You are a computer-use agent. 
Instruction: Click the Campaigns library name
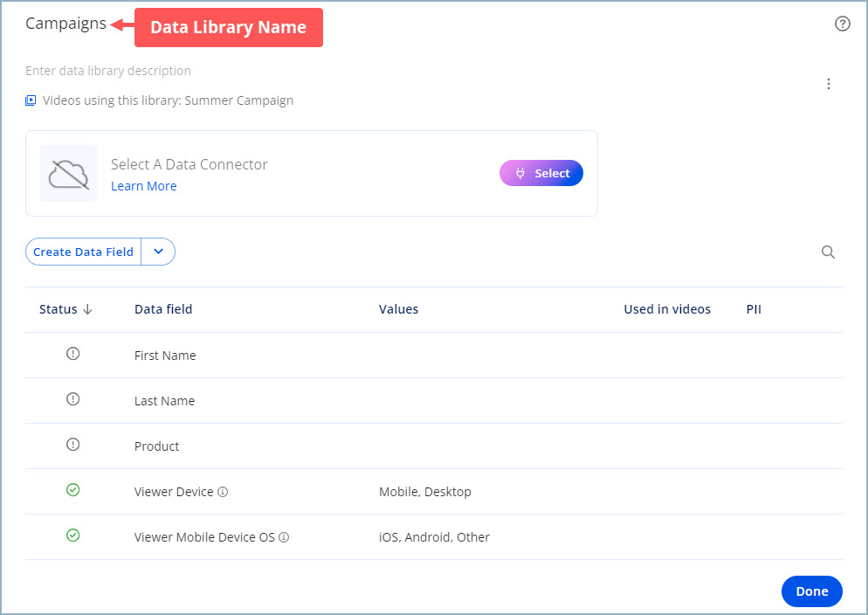pyautogui.click(x=65, y=24)
